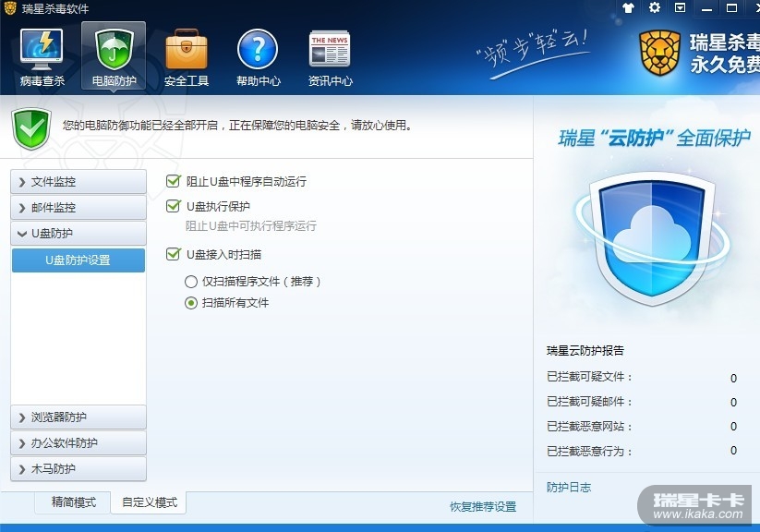Click the 瑞星云防护报告 heading

pyautogui.click(x=585, y=351)
